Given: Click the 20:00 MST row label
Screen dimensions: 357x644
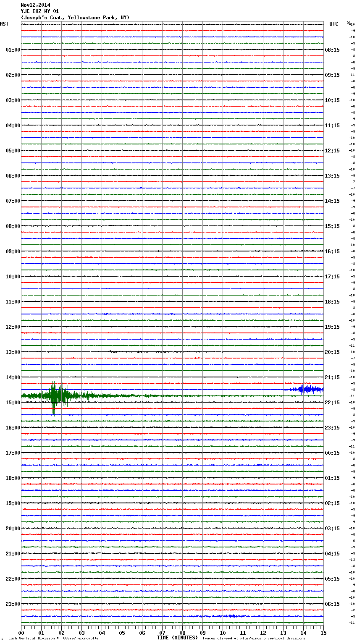Looking at the screenshot, I should click(13, 529).
